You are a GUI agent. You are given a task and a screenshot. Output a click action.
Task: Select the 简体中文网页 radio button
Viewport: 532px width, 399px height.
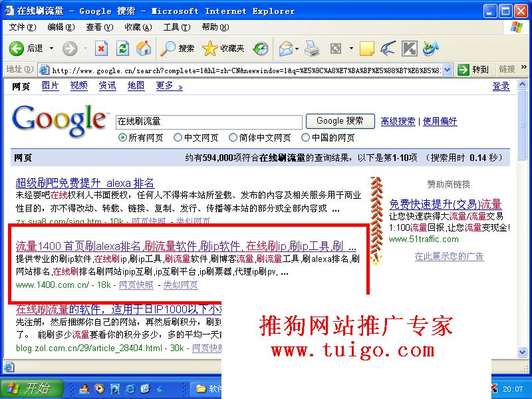point(233,138)
